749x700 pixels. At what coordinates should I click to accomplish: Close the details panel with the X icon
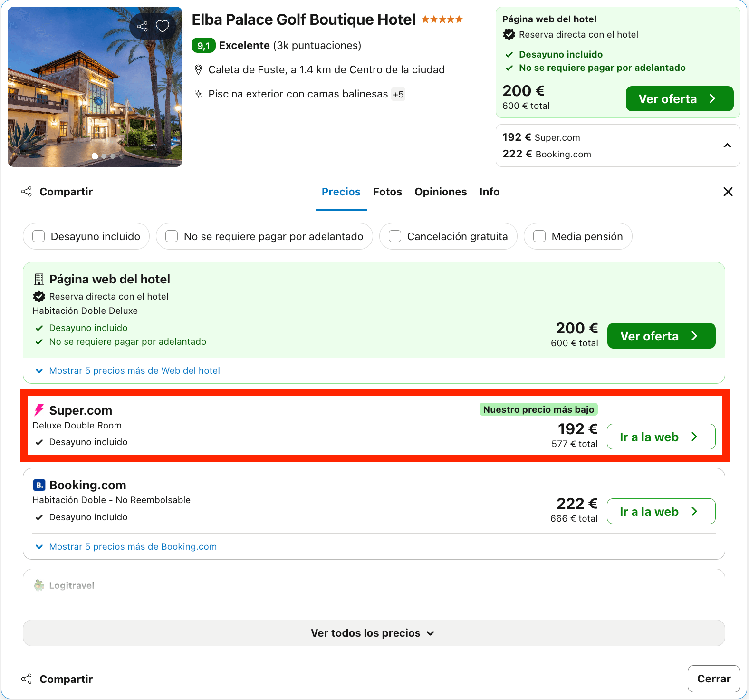pyautogui.click(x=728, y=192)
